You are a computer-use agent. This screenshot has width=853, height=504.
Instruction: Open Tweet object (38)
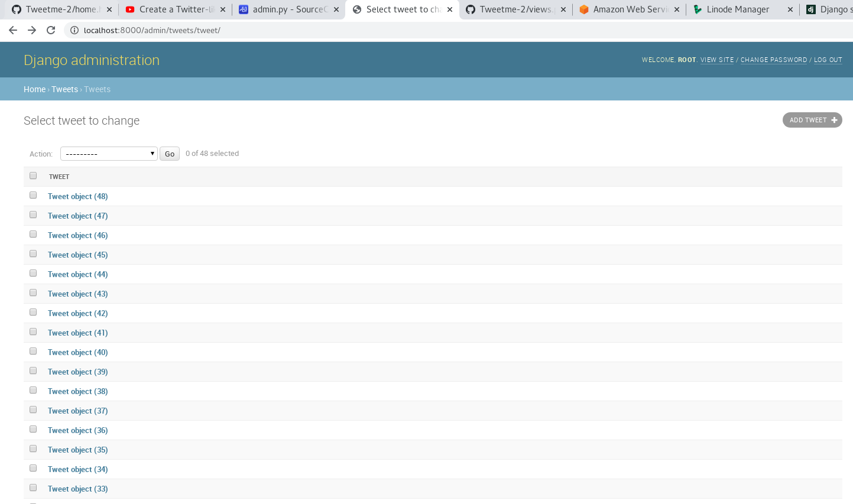[x=78, y=391]
